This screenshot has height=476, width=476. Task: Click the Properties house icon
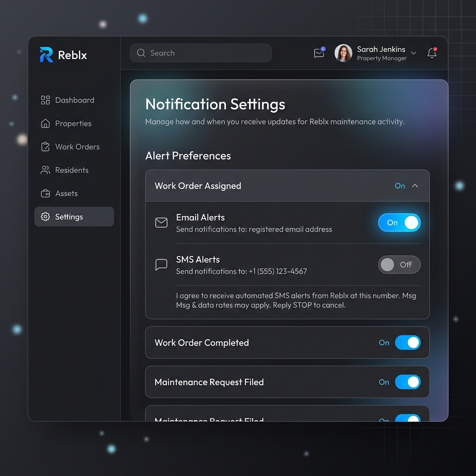[x=45, y=124]
